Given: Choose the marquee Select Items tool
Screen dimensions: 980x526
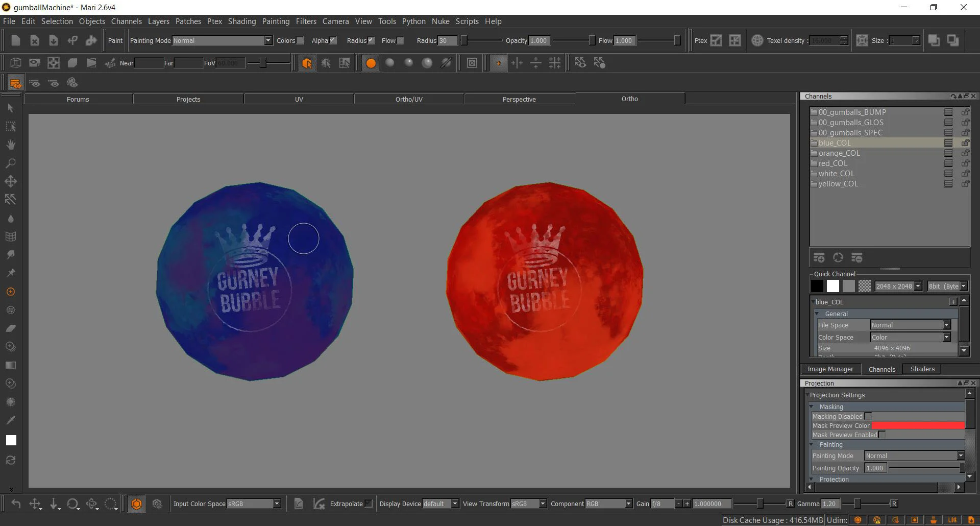Looking at the screenshot, I should (10, 126).
